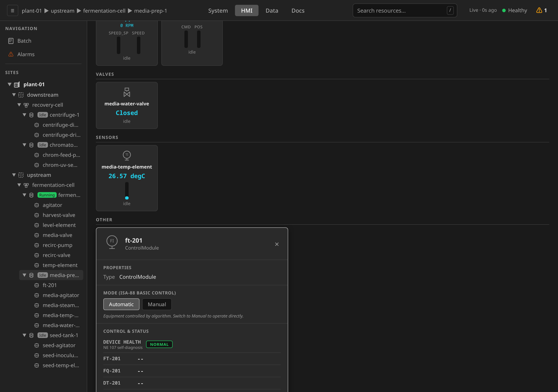Screen dimensions: 558x392
Task: Select media-valve in the tree
Action: (x=57, y=235)
